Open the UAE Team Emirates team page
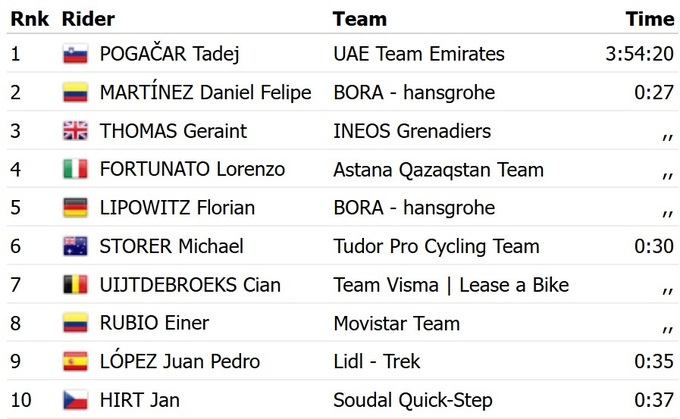The height and width of the screenshot is (419, 680). 418,54
